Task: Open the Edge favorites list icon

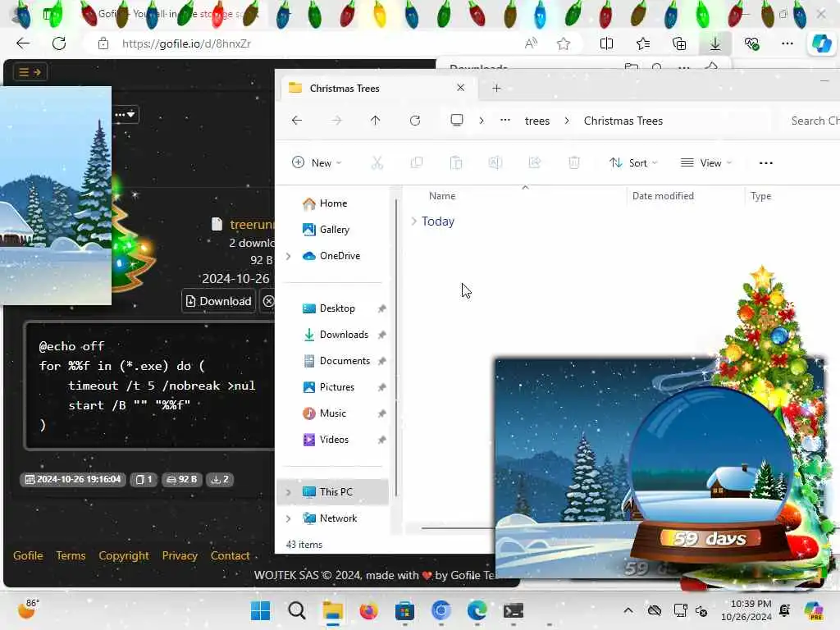Action: (x=643, y=43)
